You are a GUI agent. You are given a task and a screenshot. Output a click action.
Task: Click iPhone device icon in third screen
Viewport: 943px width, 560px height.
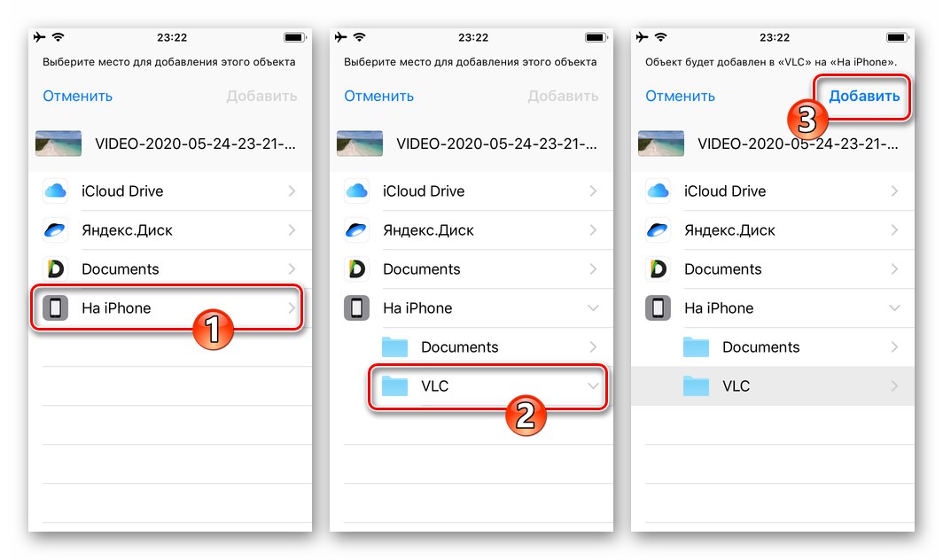pyautogui.click(x=658, y=308)
